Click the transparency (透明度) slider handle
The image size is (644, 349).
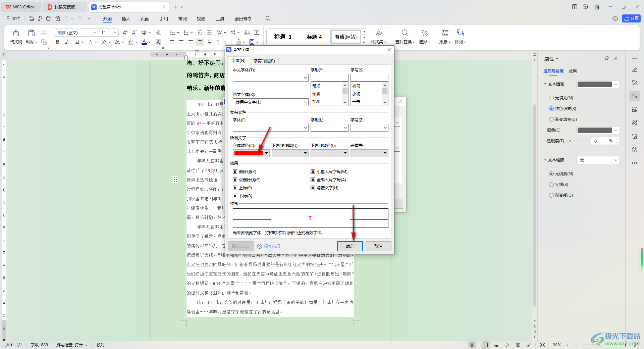pos(570,141)
